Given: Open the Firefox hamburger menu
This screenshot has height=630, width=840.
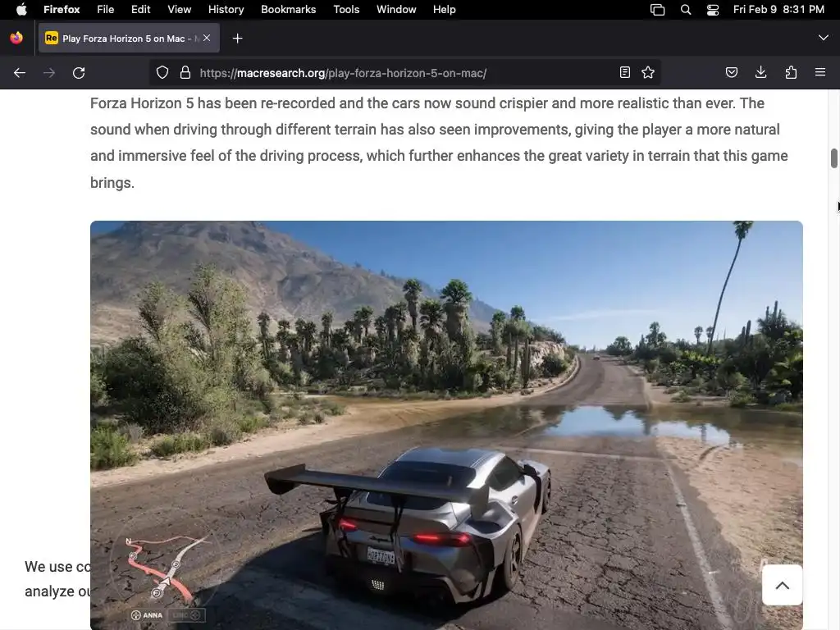Looking at the screenshot, I should click(x=820, y=72).
